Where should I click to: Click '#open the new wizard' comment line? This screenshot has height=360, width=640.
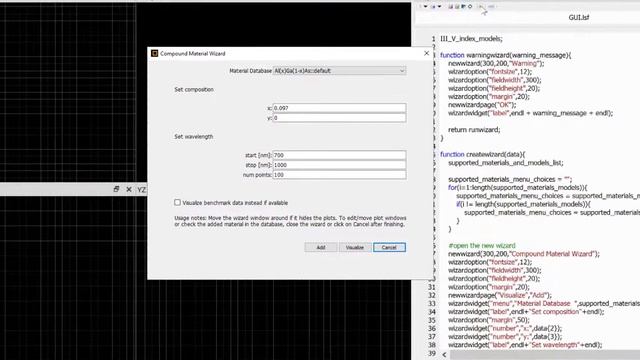coord(482,246)
